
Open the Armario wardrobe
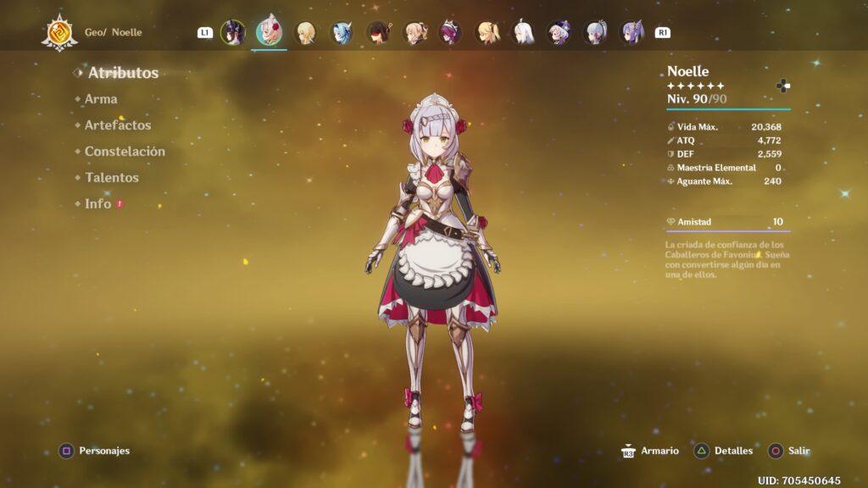click(650, 451)
